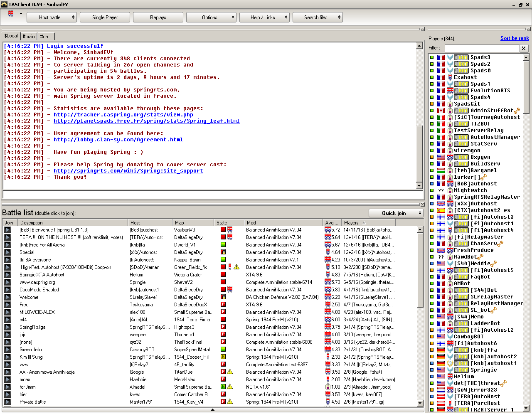Click the join arrow for [BoB] Bienvenue battle
Image resolution: width=532 pixels, height=414 pixels.
[7, 230]
